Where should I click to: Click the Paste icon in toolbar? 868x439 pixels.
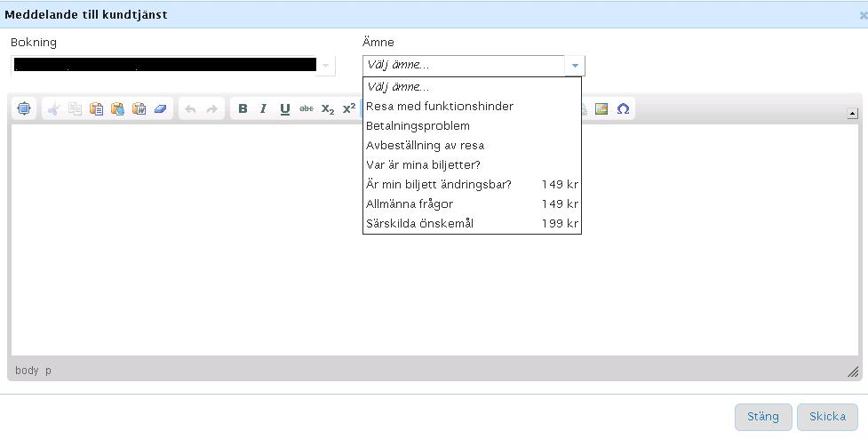pyautogui.click(x=96, y=108)
